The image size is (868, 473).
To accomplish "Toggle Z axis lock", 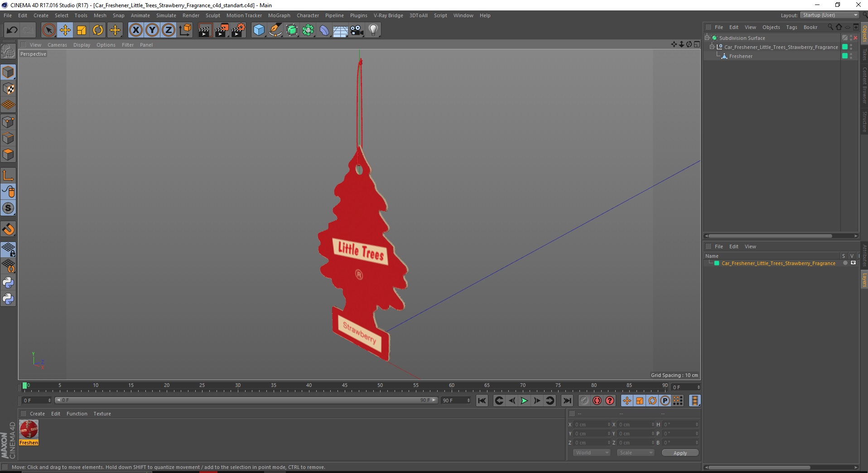I will [x=168, y=30].
